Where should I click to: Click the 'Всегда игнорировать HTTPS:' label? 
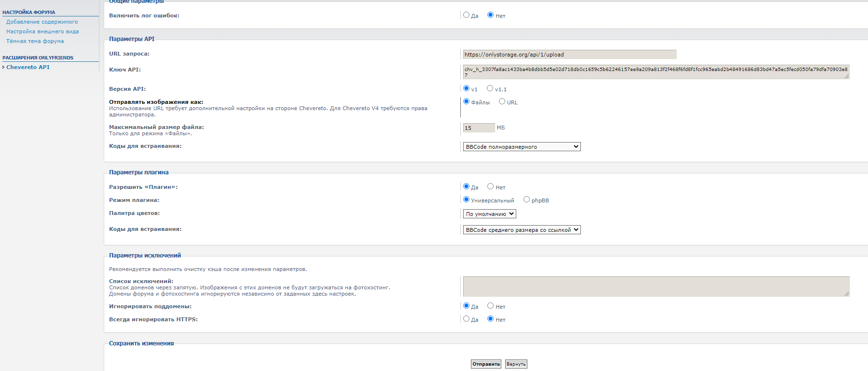[x=153, y=319]
